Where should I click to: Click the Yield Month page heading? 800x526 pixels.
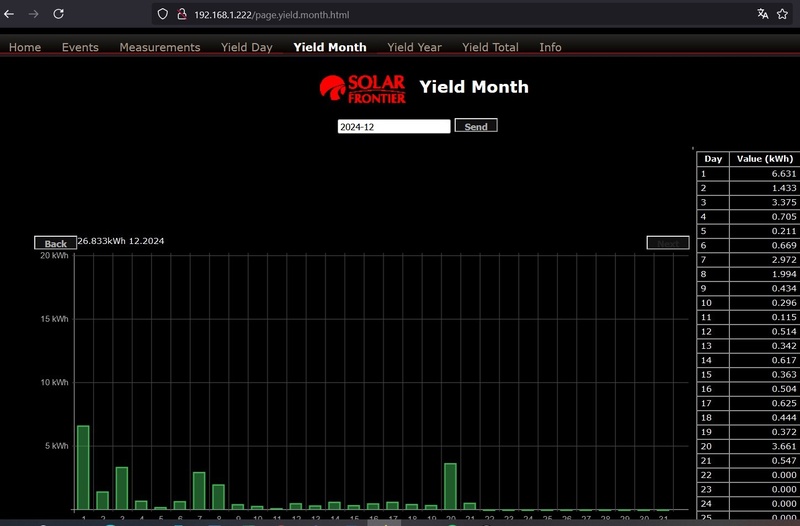click(x=474, y=87)
